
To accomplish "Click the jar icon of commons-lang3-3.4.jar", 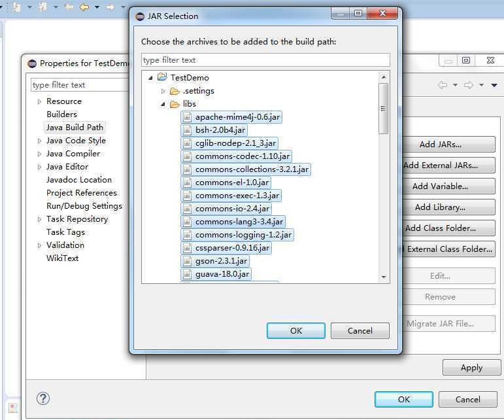I will pos(187,222).
